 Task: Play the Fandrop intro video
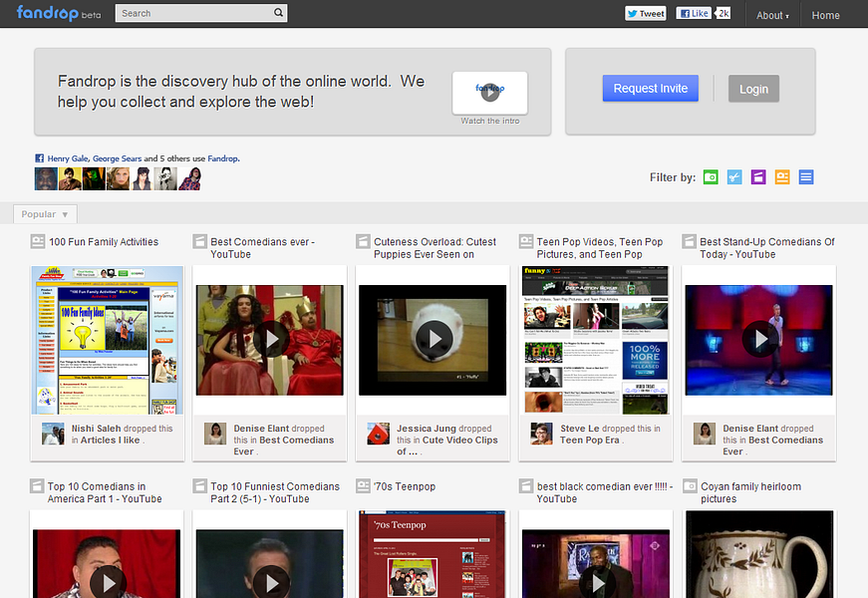[489, 92]
